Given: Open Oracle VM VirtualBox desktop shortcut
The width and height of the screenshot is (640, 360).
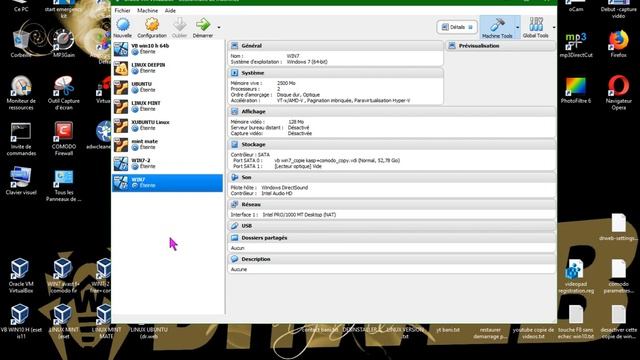Looking at the screenshot, I should [x=20, y=276].
